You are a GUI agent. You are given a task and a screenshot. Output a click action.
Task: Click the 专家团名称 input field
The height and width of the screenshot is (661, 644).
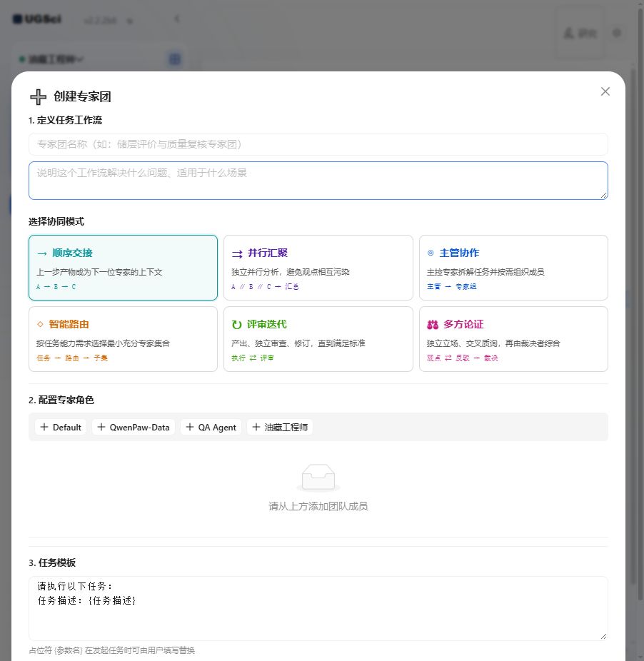click(318, 144)
